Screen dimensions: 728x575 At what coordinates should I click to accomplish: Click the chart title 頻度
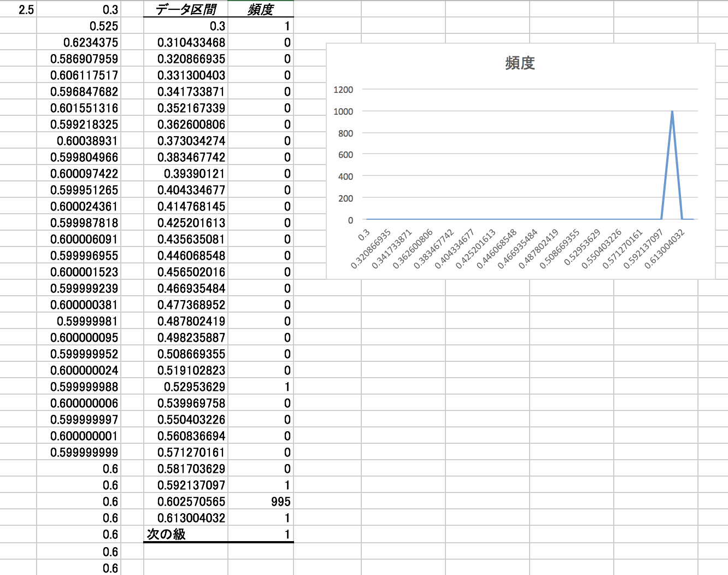coord(520,63)
